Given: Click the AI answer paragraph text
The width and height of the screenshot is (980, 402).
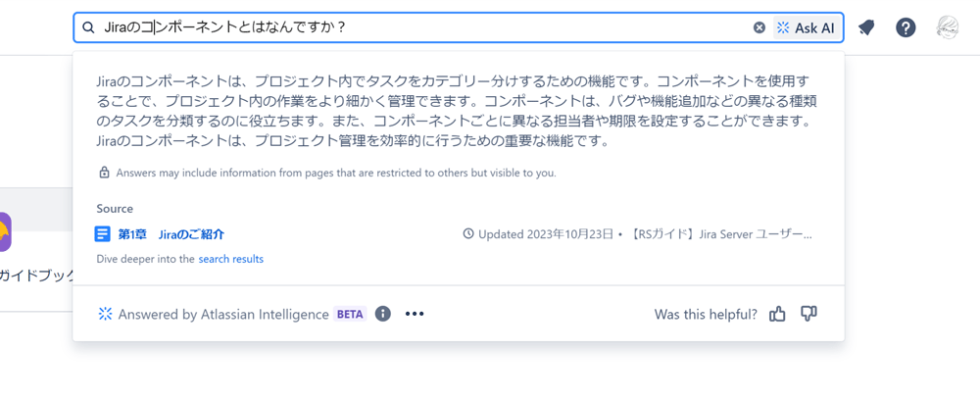Looking at the screenshot, I should [457, 111].
